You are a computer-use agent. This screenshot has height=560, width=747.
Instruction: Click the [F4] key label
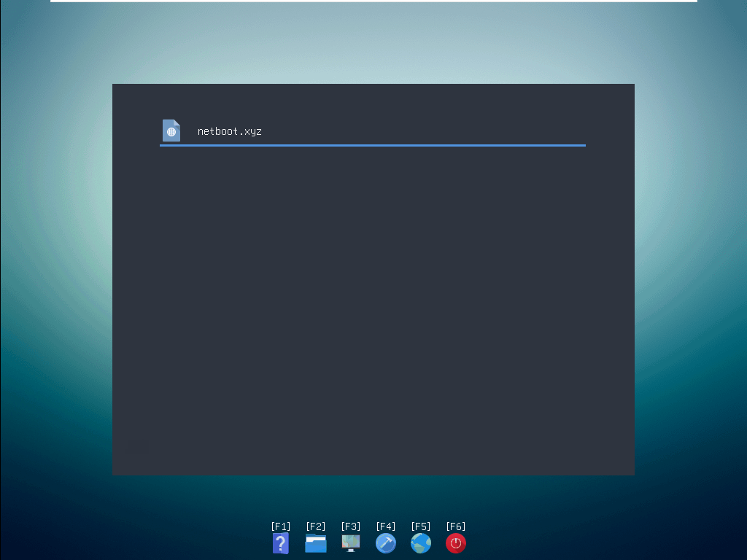coord(386,526)
